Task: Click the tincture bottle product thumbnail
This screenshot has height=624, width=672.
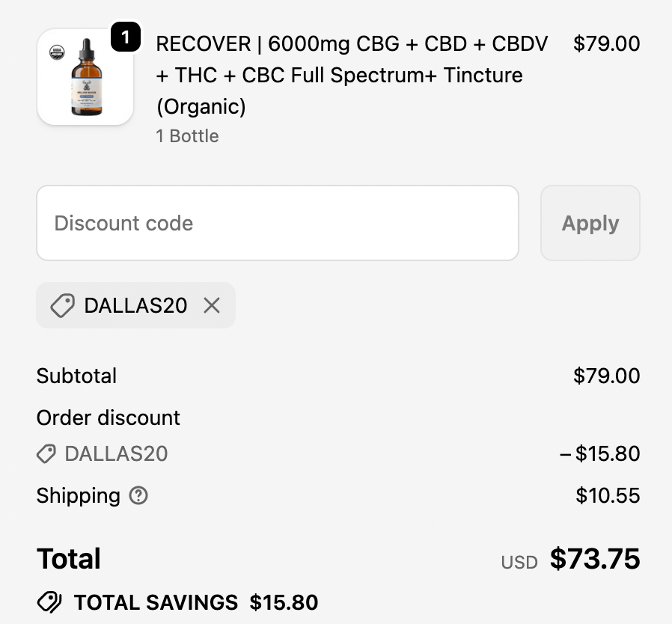Action: [85, 79]
